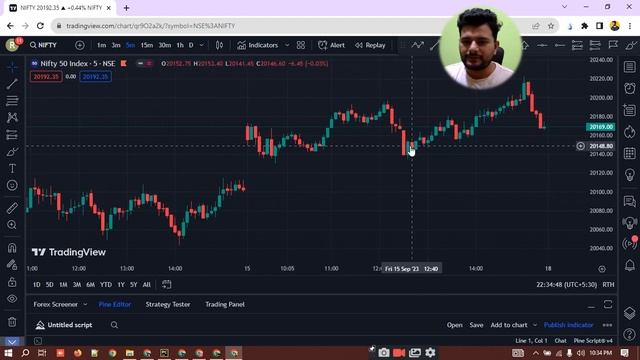This screenshot has width=640, height=360.
Task: Hide all drawings with eye icon
Action: click(x=12, y=299)
